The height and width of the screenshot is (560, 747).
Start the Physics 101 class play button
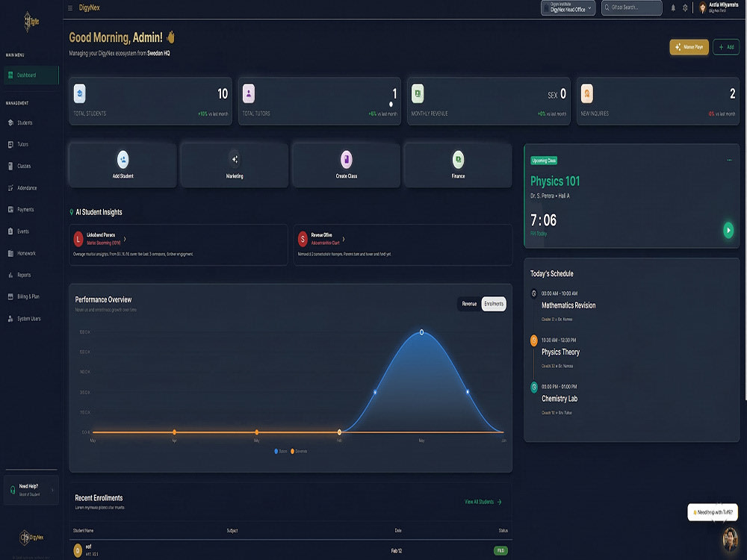[x=728, y=231]
